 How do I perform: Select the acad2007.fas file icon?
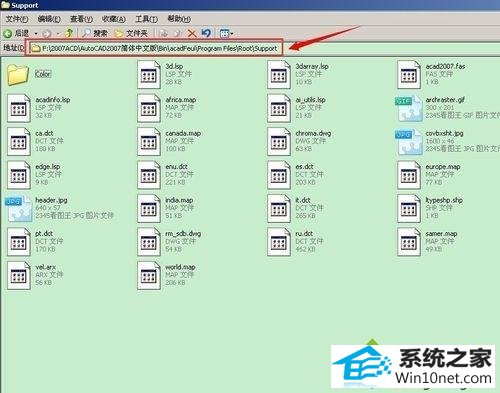[x=409, y=75]
